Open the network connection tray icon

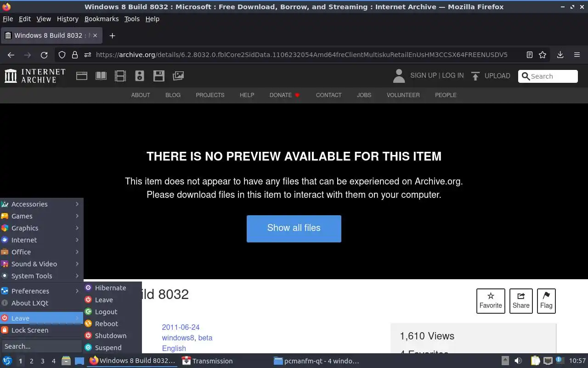click(548, 361)
